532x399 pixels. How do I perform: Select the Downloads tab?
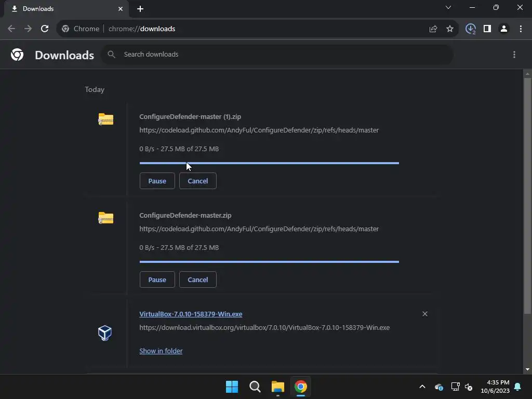click(x=66, y=9)
